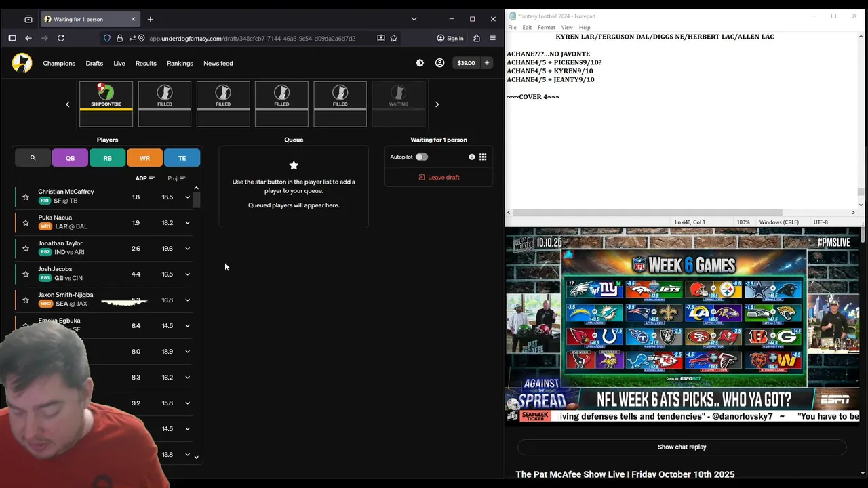Viewport: 868px width, 488px height.
Task: Star Jaxon Smith-Njigba to queue
Action: pos(26,300)
